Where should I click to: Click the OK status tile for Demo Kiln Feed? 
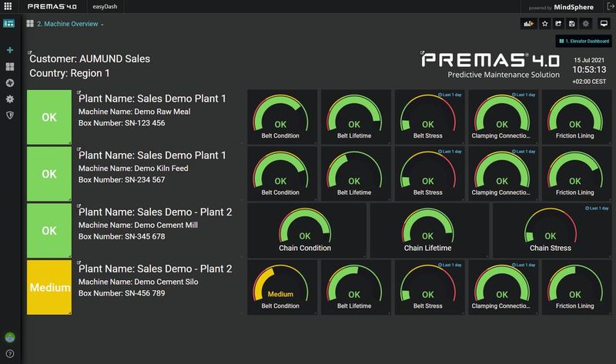coord(49,174)
